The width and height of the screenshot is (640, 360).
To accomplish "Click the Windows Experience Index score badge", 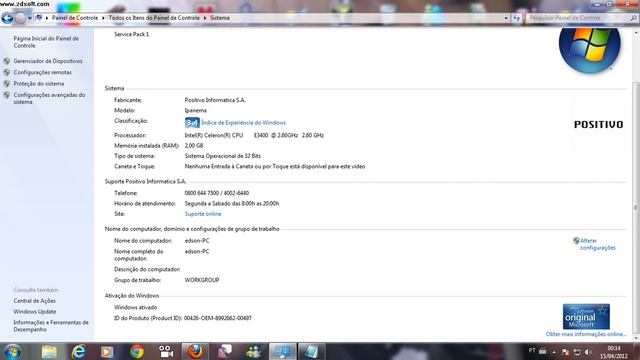I will tap(192, 122).
